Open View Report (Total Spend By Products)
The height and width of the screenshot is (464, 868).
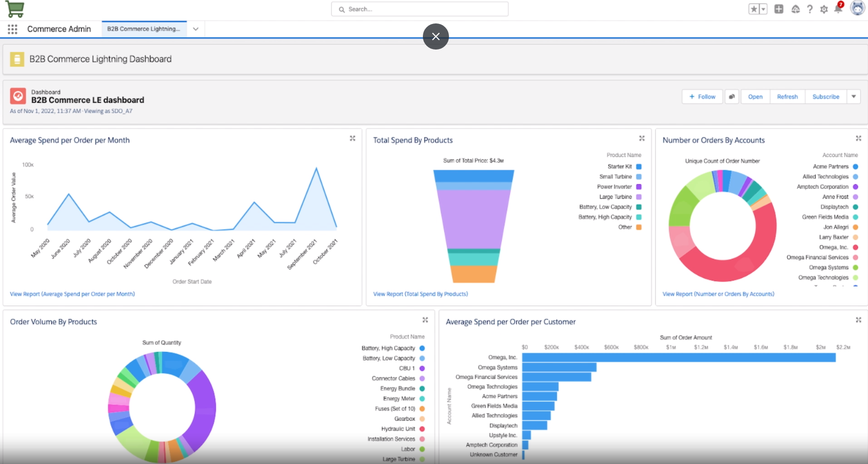(421, 294)
